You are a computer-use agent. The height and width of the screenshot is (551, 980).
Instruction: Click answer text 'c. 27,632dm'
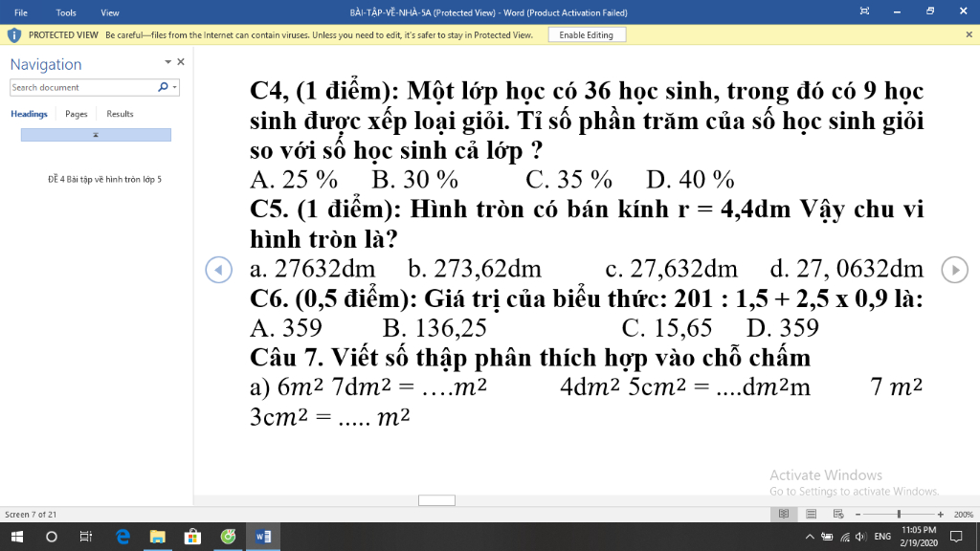(x=671, y=269)
